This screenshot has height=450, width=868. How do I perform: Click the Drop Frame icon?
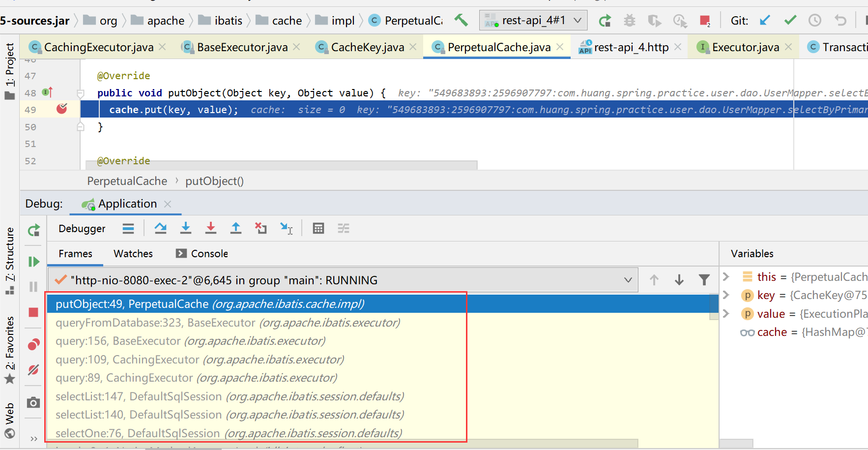pyautogui.click(x=261, y=228)
